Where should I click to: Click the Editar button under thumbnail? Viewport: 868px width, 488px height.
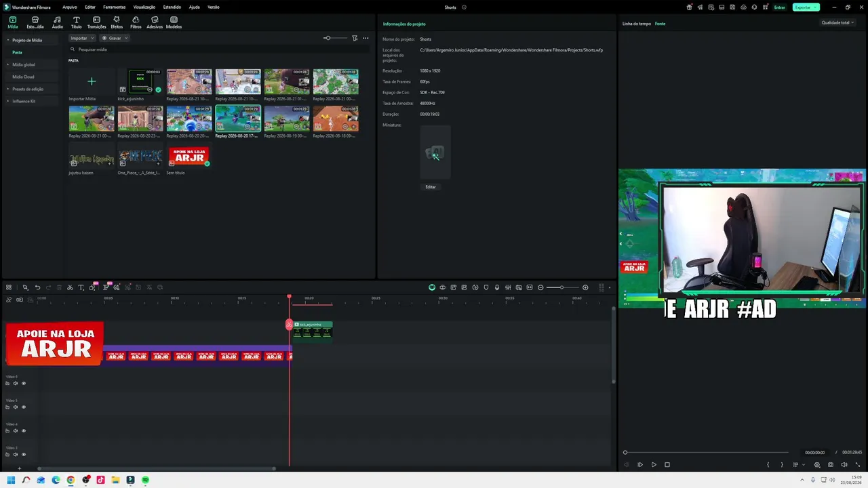pyautogui.click(x=431, y=187)
